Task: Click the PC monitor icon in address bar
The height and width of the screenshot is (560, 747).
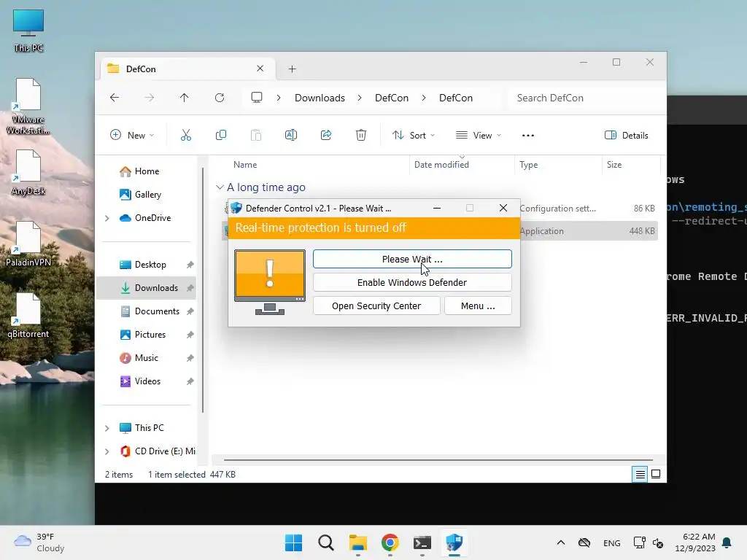Action: click(x=257, y=98)
